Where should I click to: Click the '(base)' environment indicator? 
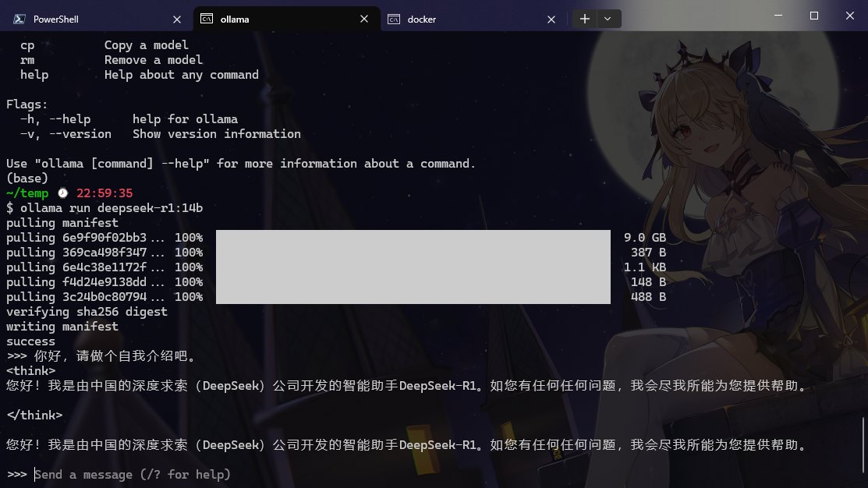pyautogui.click(x=27, y=179)
